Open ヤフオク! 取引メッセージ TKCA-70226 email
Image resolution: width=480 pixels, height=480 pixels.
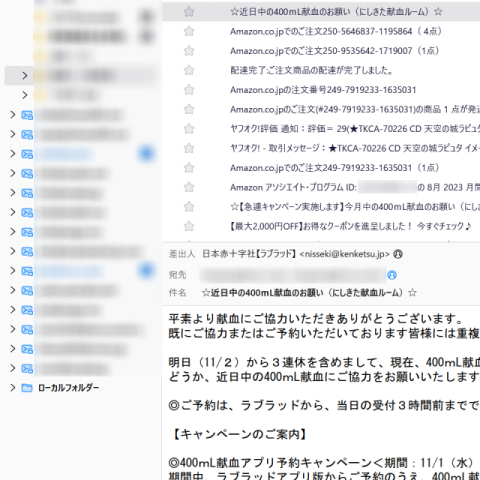[355, 148]
